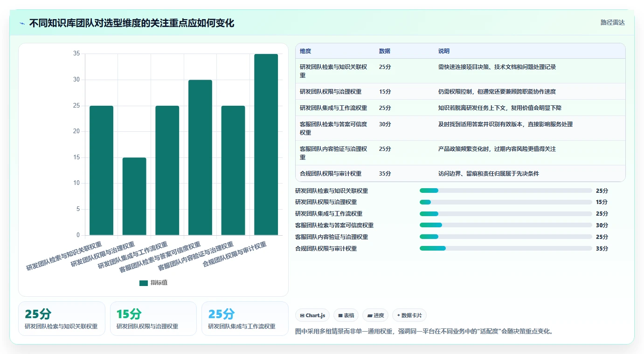
Task: Click description 产品政策频繁变化时,过期内容风险更值得关注
Action: (497, 149)
